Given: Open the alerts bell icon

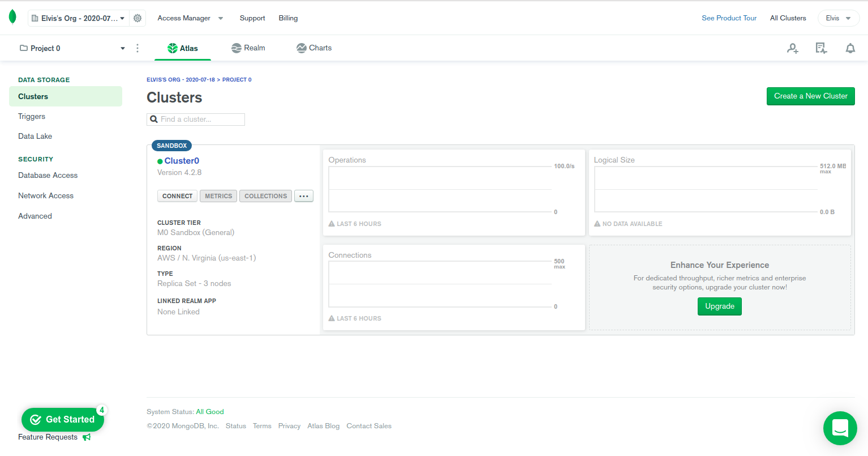Looking at the screenshot, I should pyautogui.click(x=850, y=48).
